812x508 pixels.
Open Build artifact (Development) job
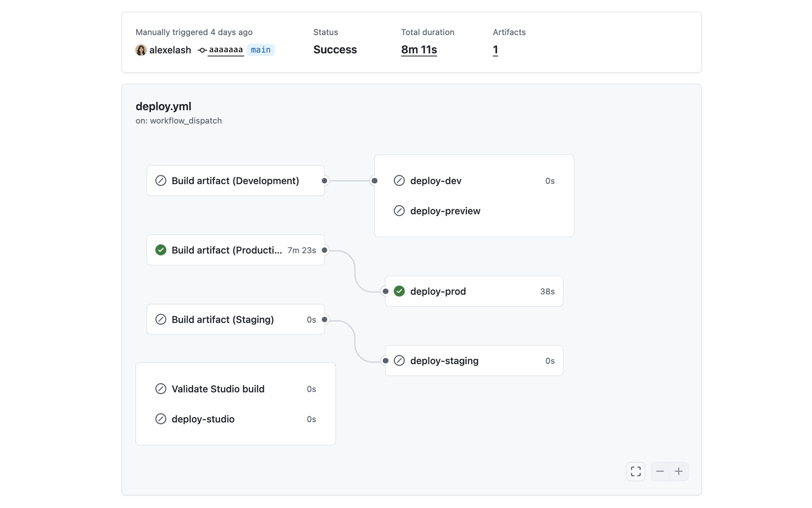pyautogui.click(x=235, y=181)
